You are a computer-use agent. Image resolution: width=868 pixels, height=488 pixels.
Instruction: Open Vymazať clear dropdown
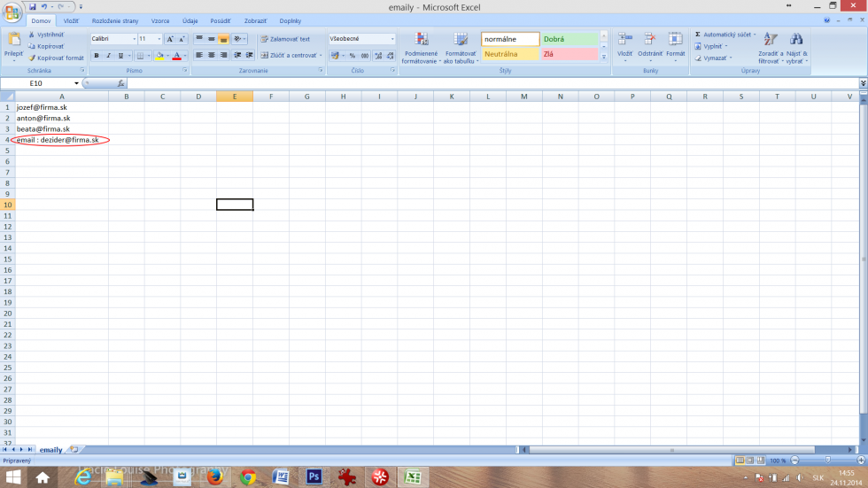[714, 58]
